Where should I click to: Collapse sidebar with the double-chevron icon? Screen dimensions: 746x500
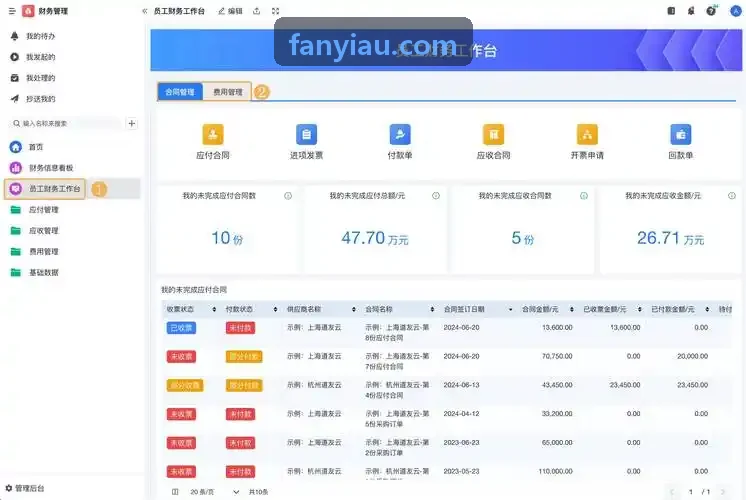click(145, 11)
